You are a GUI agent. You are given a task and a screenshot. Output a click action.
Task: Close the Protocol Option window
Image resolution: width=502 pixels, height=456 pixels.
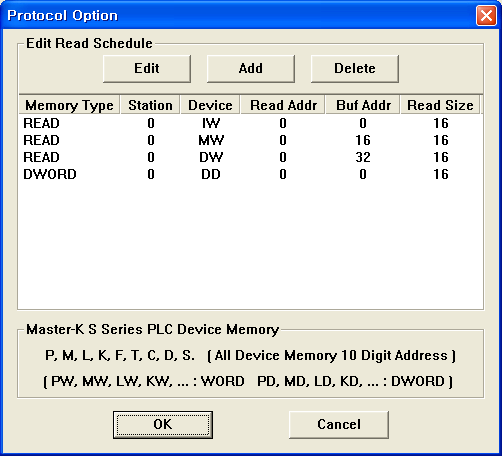tap(486, 15)
